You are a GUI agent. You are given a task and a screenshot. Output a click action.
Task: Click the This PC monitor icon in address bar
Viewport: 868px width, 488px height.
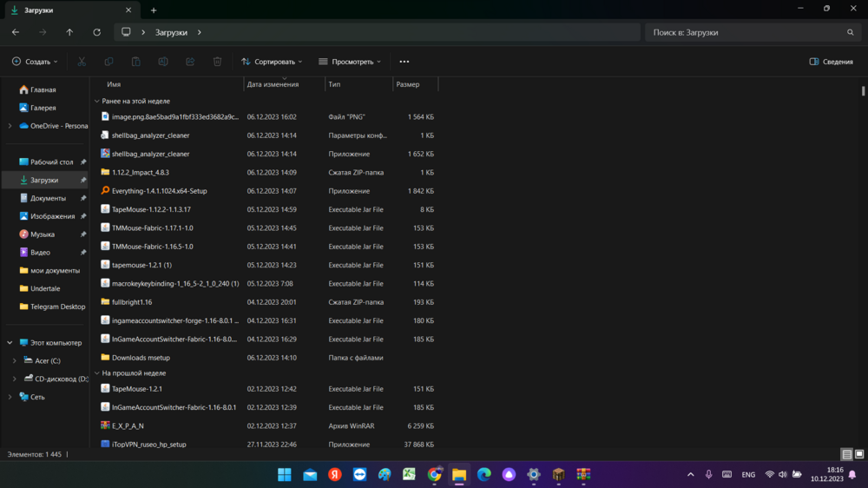[126, 32]
